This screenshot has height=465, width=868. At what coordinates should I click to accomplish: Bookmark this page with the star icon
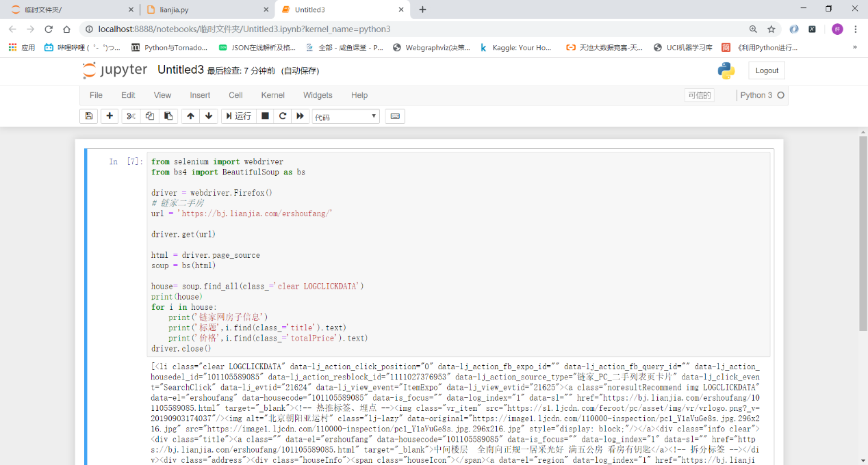click(x=771, y=29)
